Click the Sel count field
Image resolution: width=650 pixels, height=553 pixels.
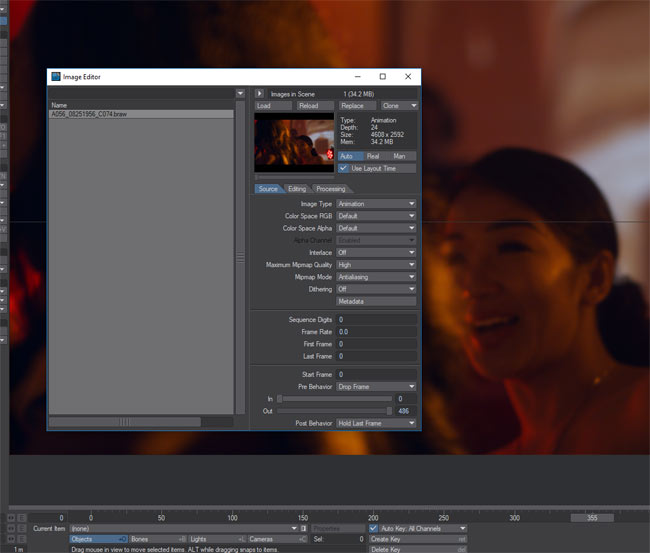click(339, 539)
